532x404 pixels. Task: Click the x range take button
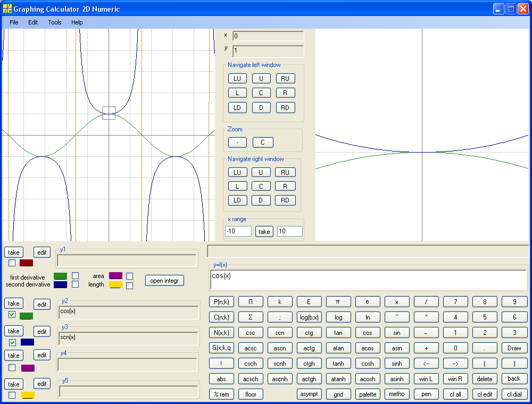(264, 231)
